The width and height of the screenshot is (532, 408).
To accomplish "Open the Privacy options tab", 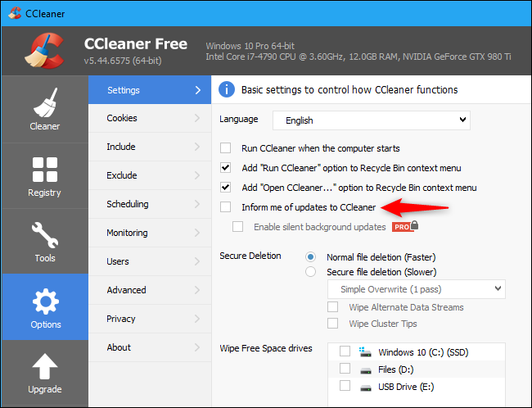I will point(150,319).
